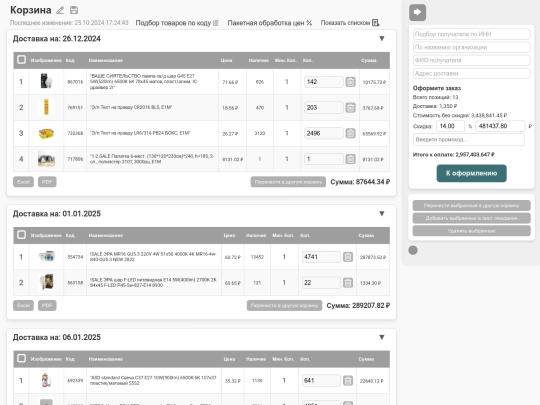Focus the Адрес доставки field
The height and width of the screenshot is (405, 540).
click(471, 73)
